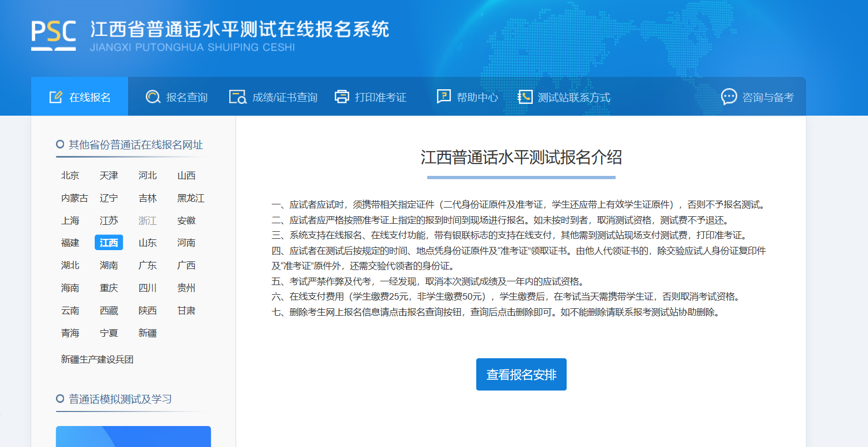Select highlighted 江西 province link

109,243
